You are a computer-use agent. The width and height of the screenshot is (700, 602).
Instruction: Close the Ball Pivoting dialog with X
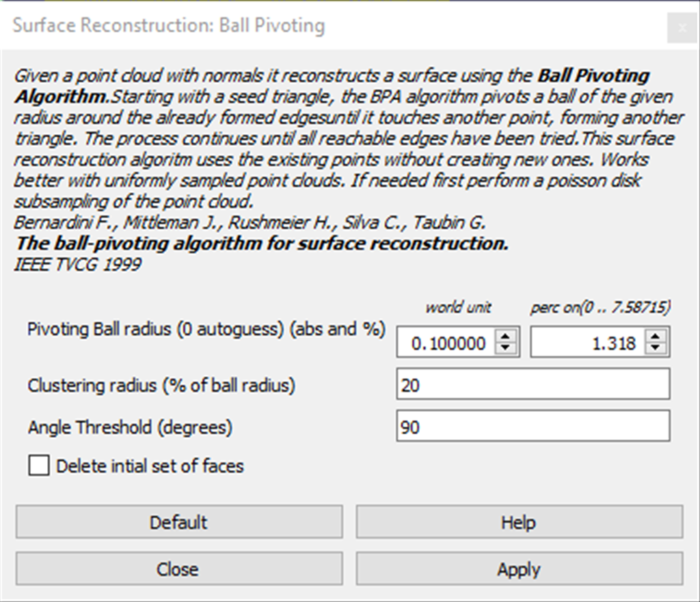tap(682, 28)
